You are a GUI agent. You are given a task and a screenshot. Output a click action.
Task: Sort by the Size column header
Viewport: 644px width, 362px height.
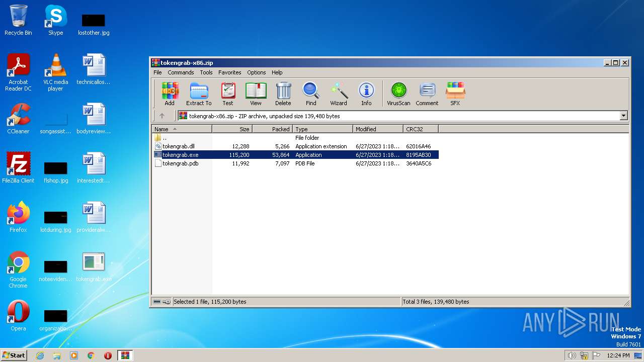pyautogui.click(x=232, y=129)
